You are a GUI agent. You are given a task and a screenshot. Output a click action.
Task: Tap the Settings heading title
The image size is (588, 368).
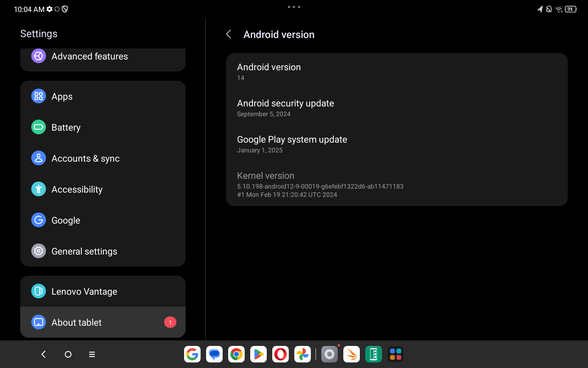coord(39,34)
